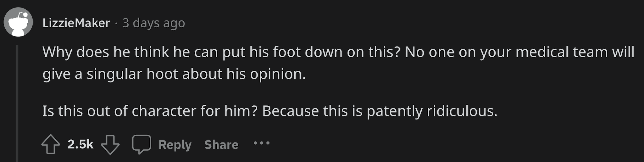Upvote LizzieMaker's comment
Screen dimensions: 644x162
[x=51, y=144]
